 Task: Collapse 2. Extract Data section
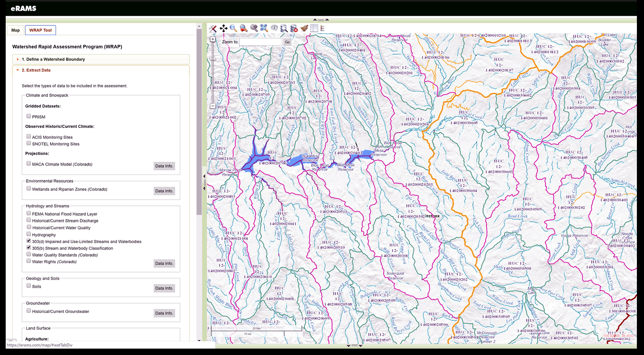pos(101,70)
